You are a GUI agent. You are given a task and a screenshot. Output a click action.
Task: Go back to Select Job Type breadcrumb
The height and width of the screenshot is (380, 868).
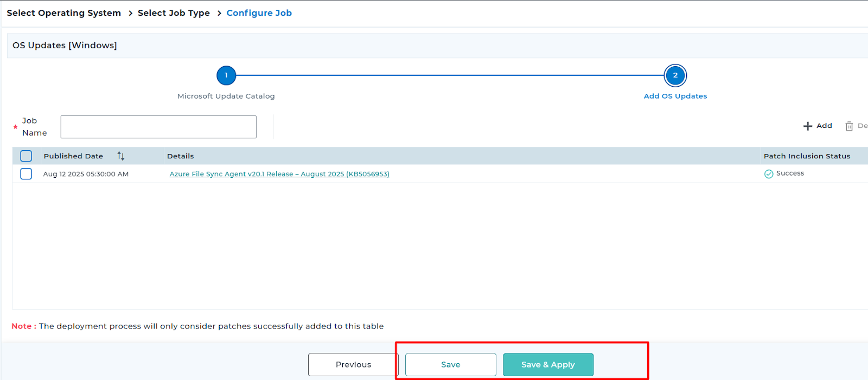(x=174, y=13)
